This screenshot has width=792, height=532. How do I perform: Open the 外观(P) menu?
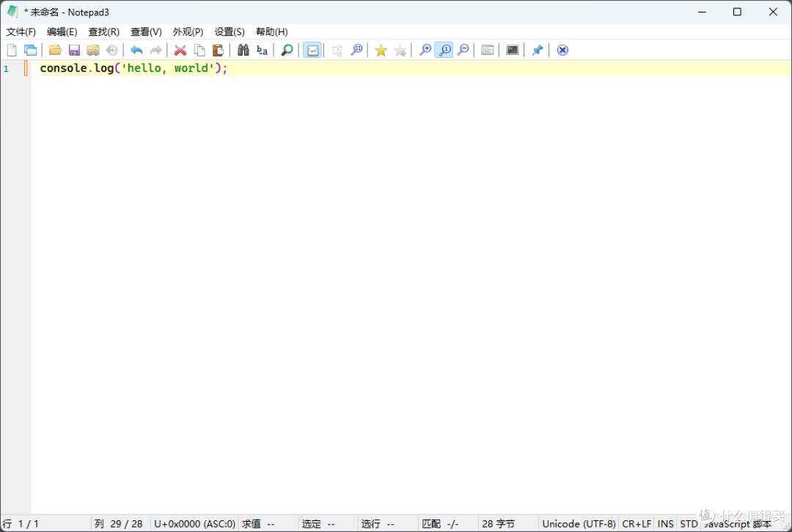pos(188,32)
